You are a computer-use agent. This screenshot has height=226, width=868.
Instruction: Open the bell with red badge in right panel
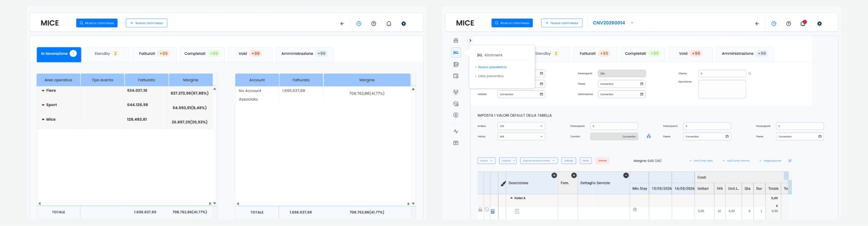[x=803, y=23]
